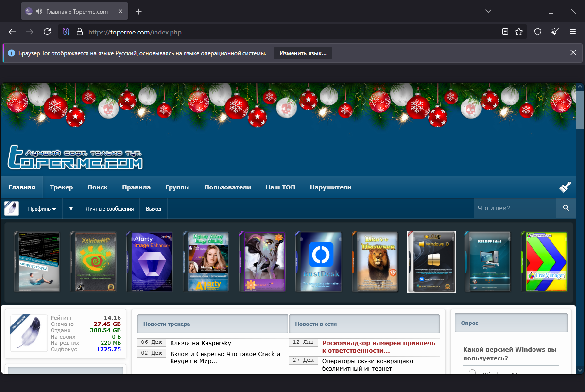Expand the list all tabs chevron
This screenshot has width=585, height=392.
click(x=489, y=11)
